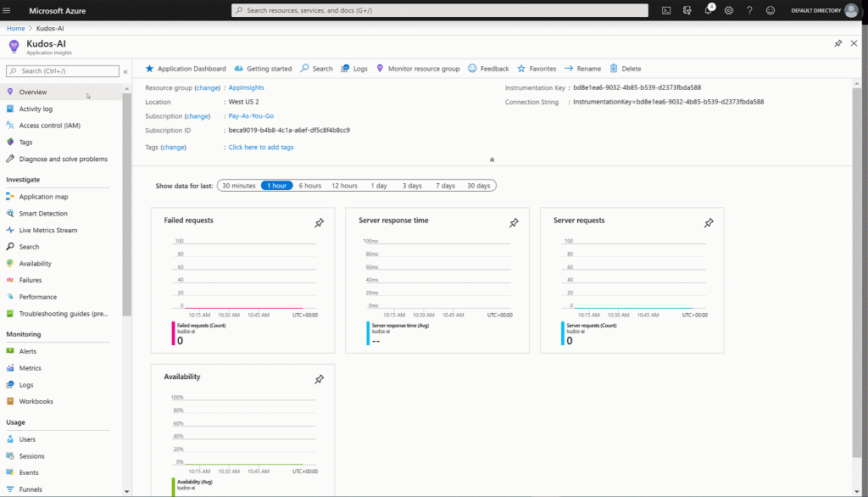Open portal settings gear icon
Screen dimensions: 868x497
728,10
